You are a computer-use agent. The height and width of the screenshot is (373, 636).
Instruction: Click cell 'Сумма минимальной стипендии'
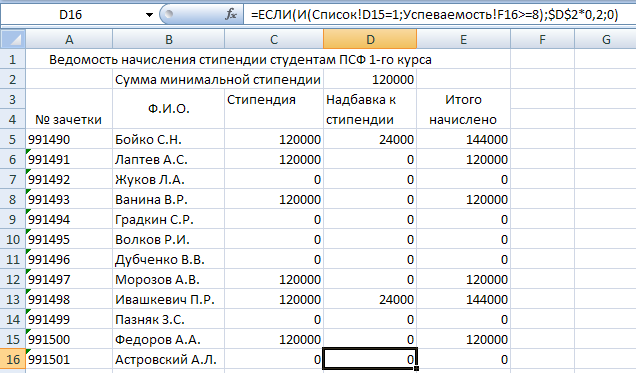click(218, 79)
